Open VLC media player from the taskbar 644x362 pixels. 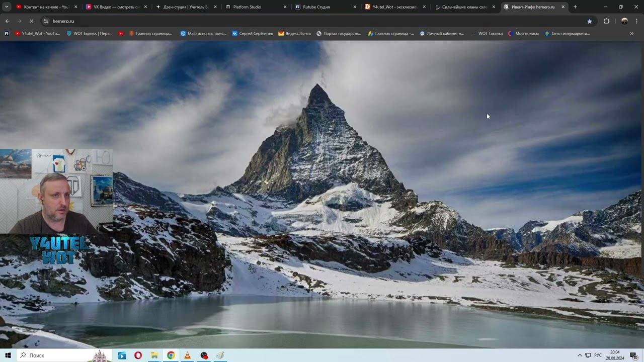pos(187,355)
